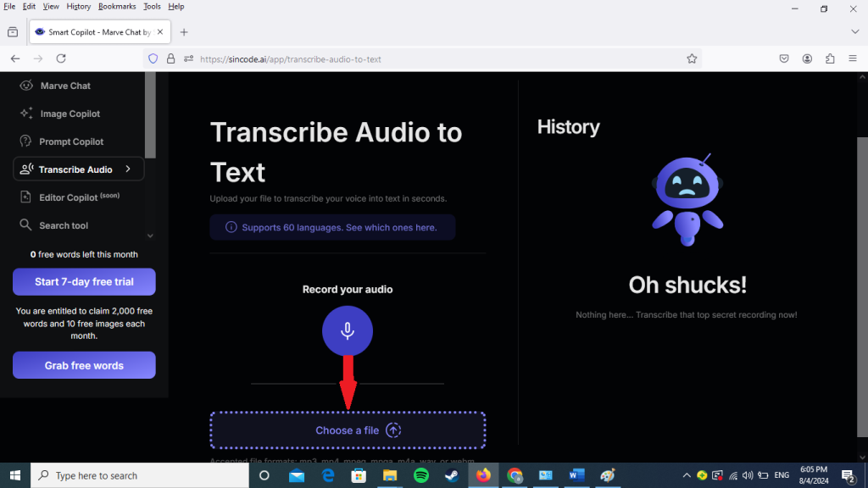
Task: Open Firefox application hamburger menu
Action: tap(853, 58)
